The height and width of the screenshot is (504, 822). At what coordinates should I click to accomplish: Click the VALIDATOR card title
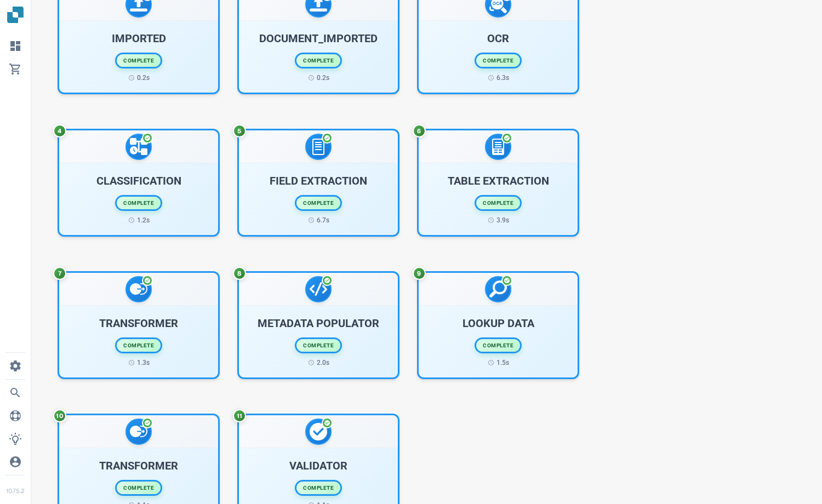(318, 466)
